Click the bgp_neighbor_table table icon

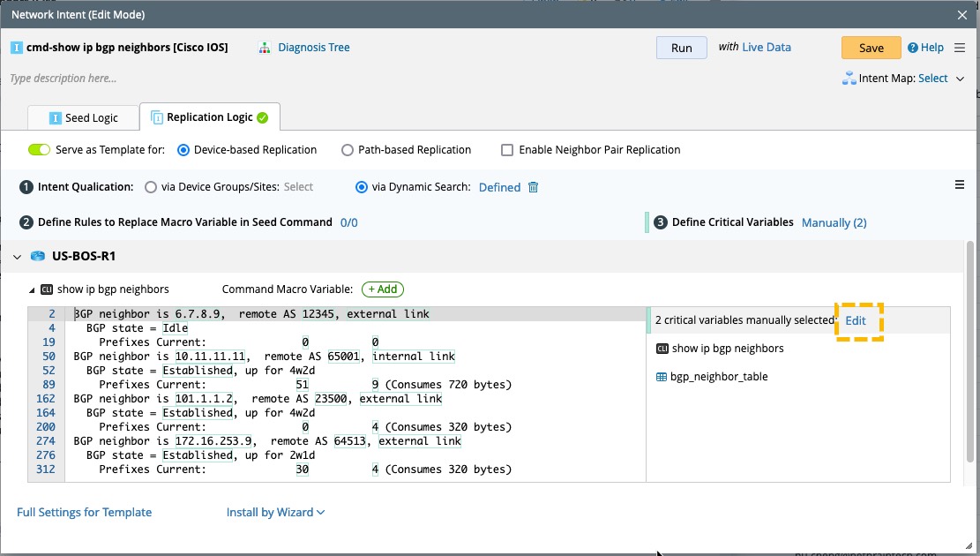click(662, 377)
